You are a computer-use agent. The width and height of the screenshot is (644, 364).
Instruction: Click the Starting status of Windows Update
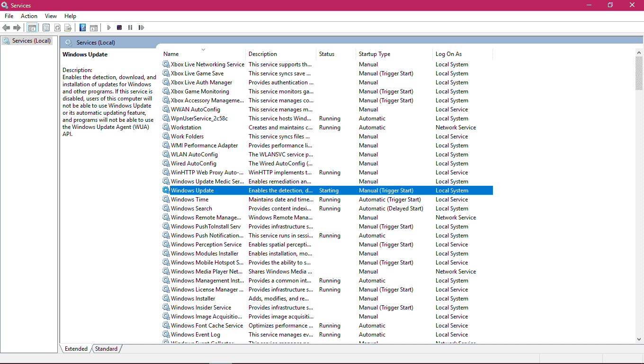[329, 191]
